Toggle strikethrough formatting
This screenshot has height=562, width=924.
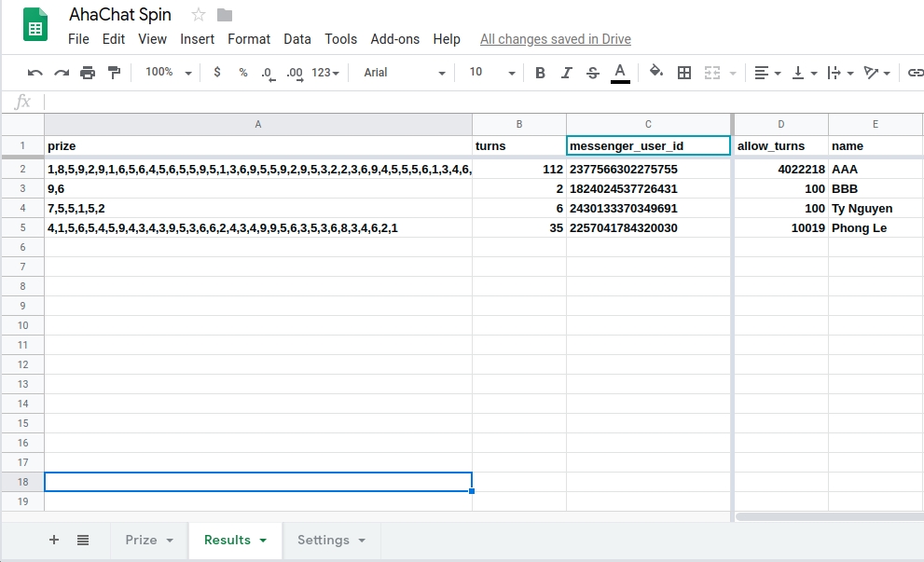[592, 73]
